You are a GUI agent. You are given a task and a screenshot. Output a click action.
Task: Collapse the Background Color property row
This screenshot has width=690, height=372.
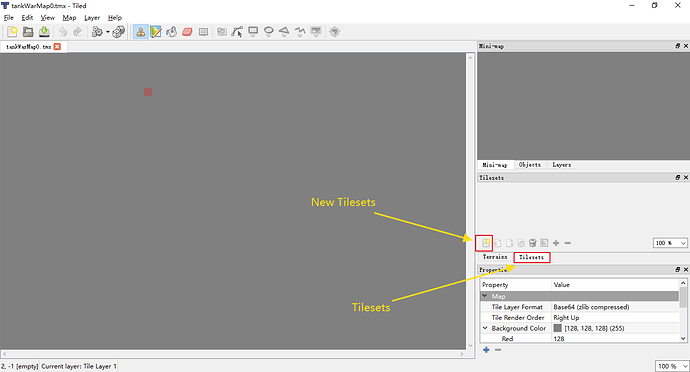pos(485,328)
